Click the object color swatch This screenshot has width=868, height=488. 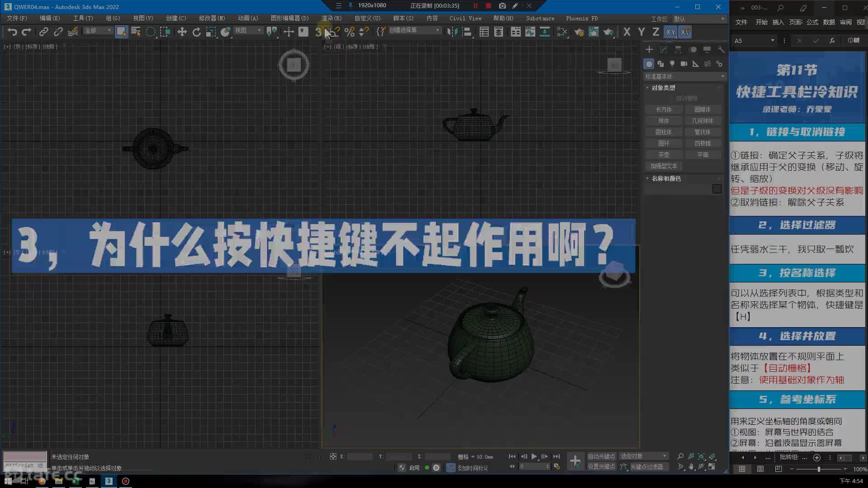[717, 189]
